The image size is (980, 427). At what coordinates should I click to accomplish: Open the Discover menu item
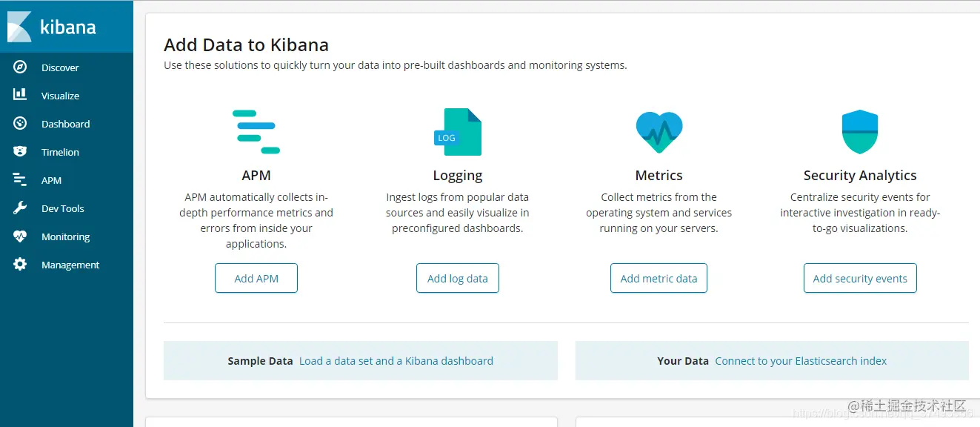pyautogui.click(x=60, y=67)
